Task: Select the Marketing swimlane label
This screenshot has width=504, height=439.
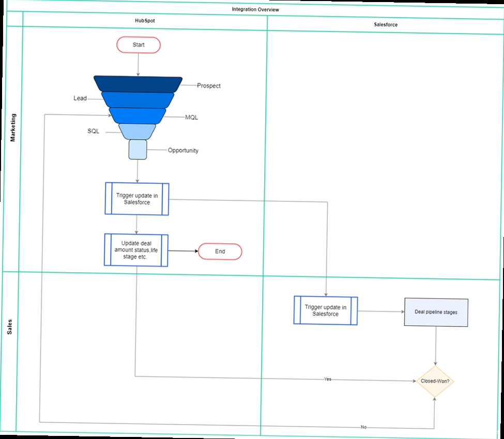Action: tap(13, 128)
